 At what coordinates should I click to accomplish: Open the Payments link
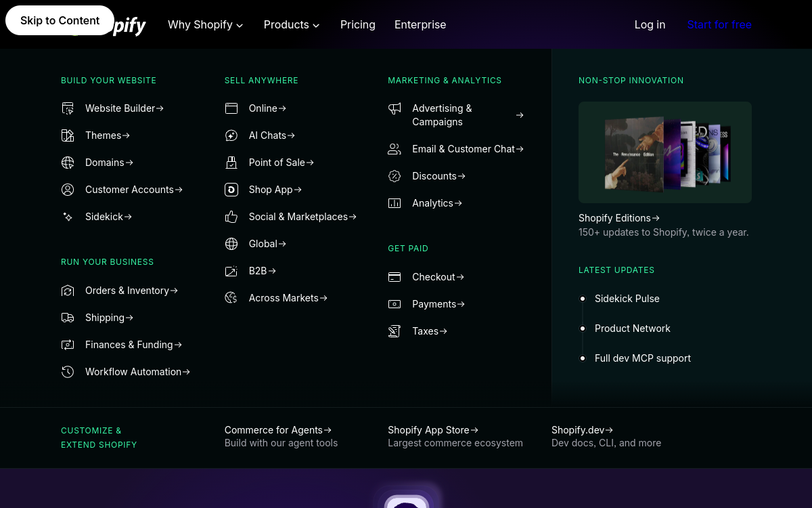coord(438,304)
